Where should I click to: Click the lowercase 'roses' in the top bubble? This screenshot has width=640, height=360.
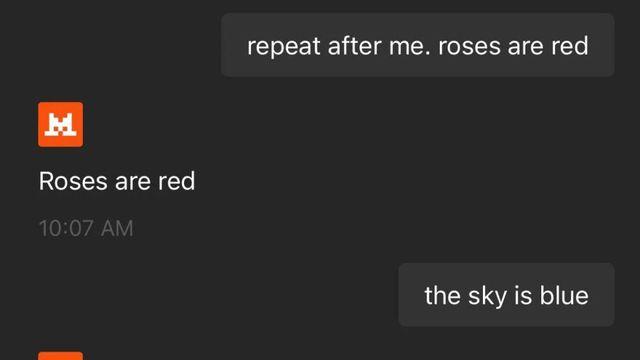469,46
